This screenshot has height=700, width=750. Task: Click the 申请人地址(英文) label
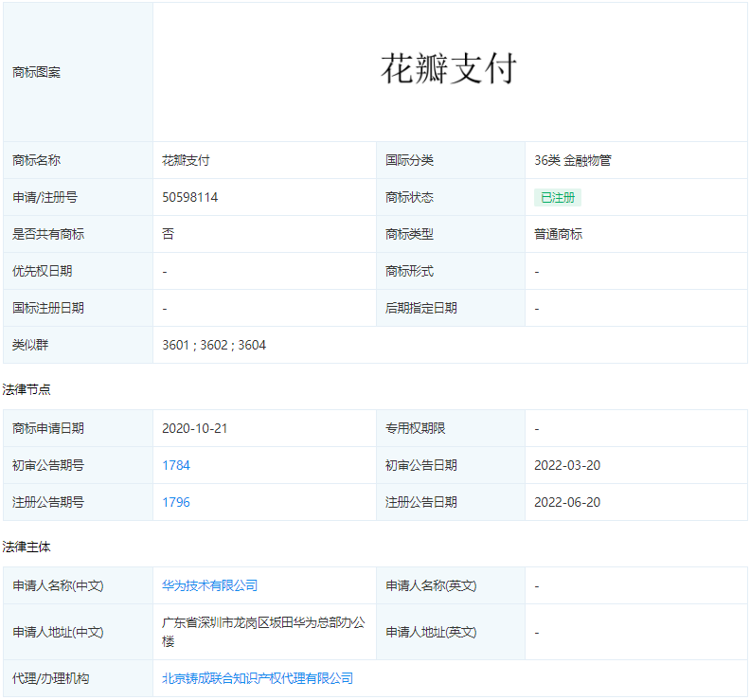pos(431,632)
